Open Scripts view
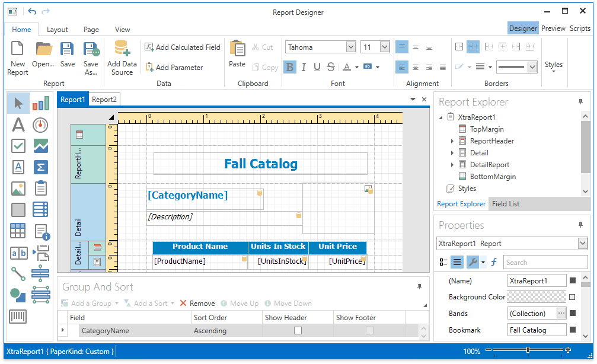 pos(580,28)
